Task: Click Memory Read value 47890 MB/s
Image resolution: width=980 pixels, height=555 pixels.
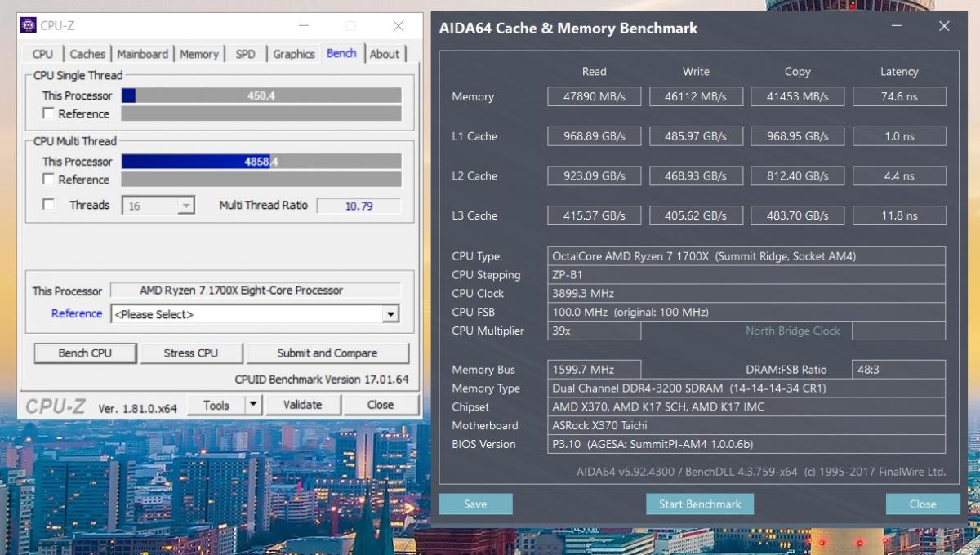Action: tap(595, 96)
